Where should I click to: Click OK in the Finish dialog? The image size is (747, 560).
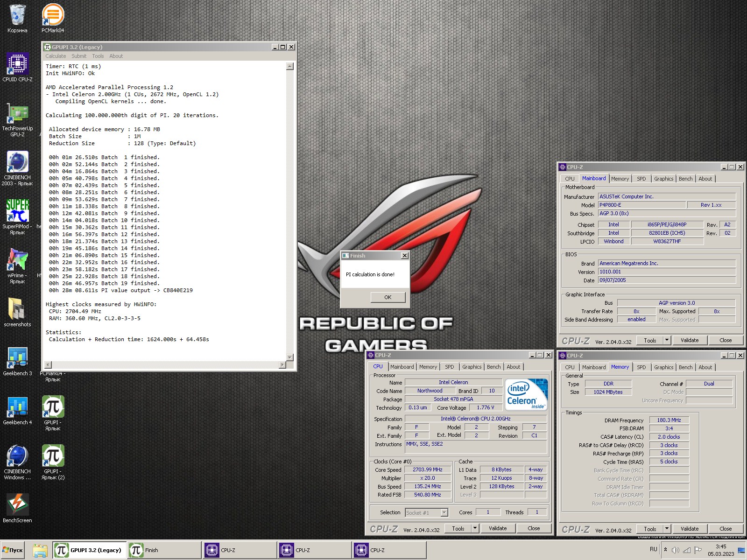[x=388, y=297]
